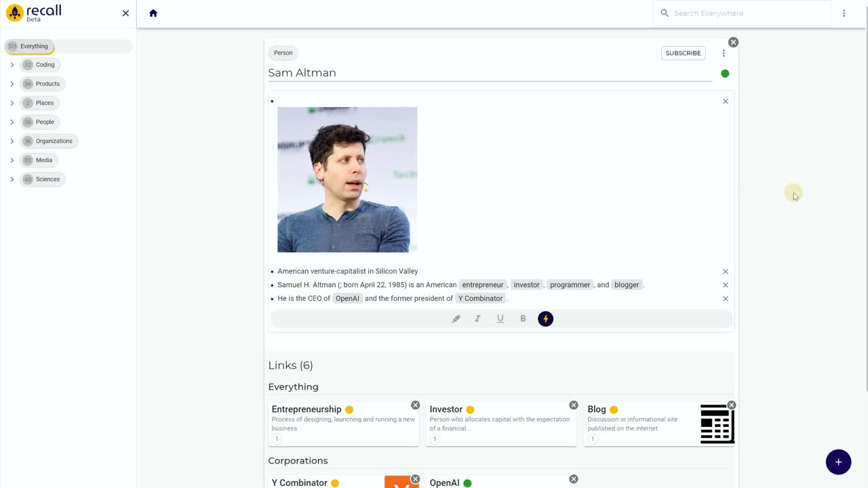Close the Sam Altman card
This screenshot has width=868, height=488.
click(x=733, y=42)
